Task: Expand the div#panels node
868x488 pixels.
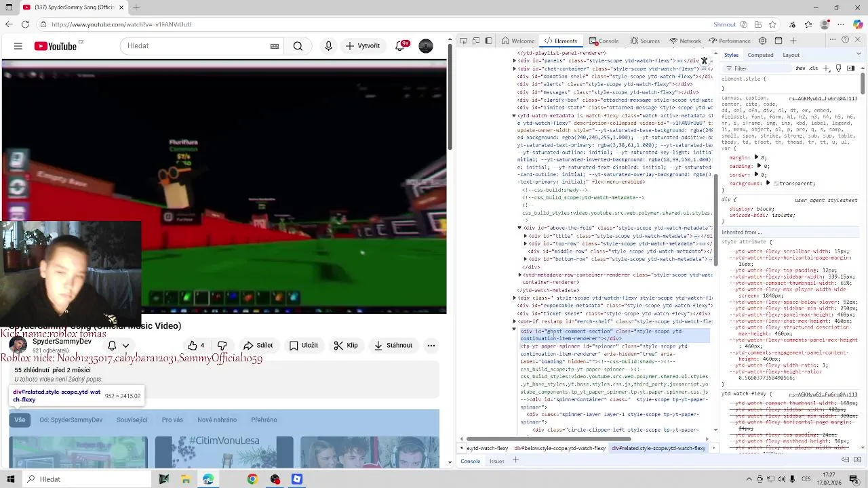Action: click(x=514, y=61)
